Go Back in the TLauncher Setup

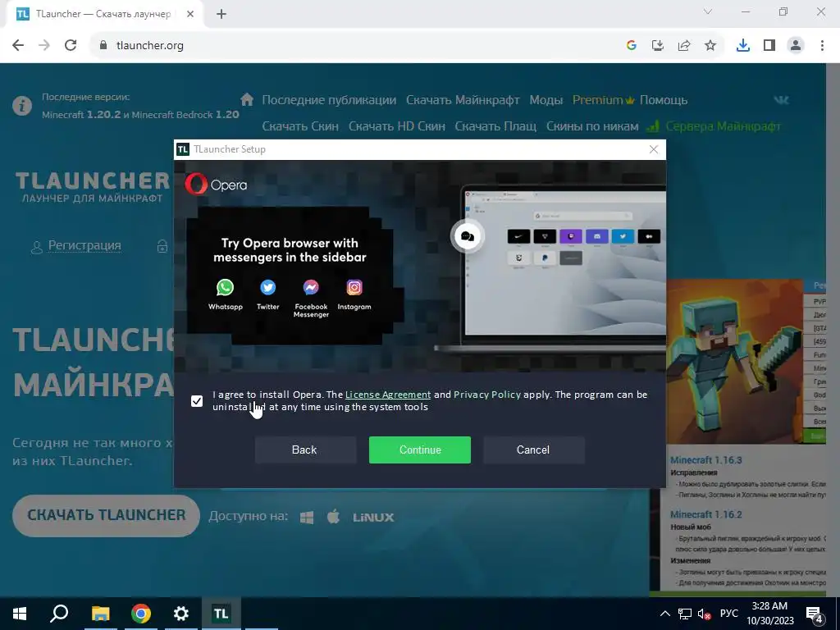click(304, 450)
